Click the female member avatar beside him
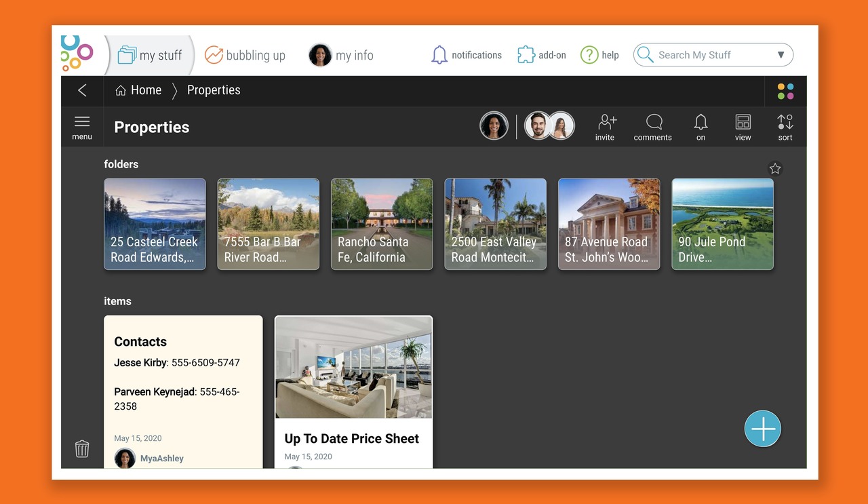 pyautogui.click(x=561, y=126)
